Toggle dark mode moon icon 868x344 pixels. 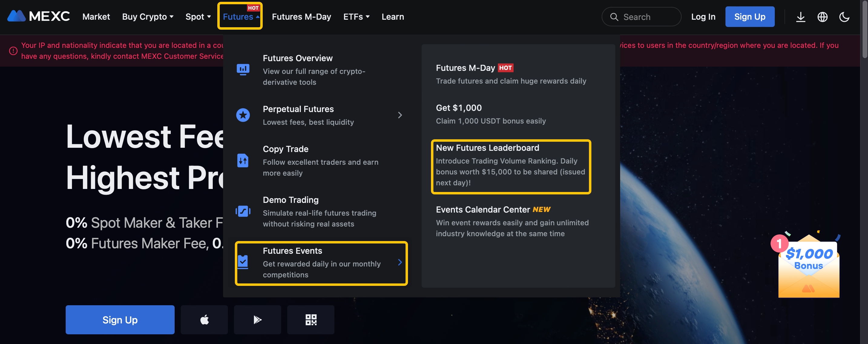coord(844,17)
